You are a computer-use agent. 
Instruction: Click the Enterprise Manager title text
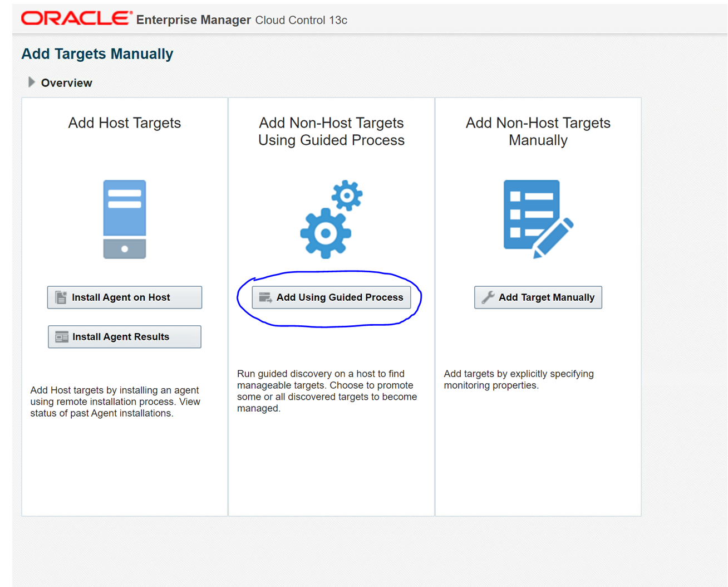[193, 20]
